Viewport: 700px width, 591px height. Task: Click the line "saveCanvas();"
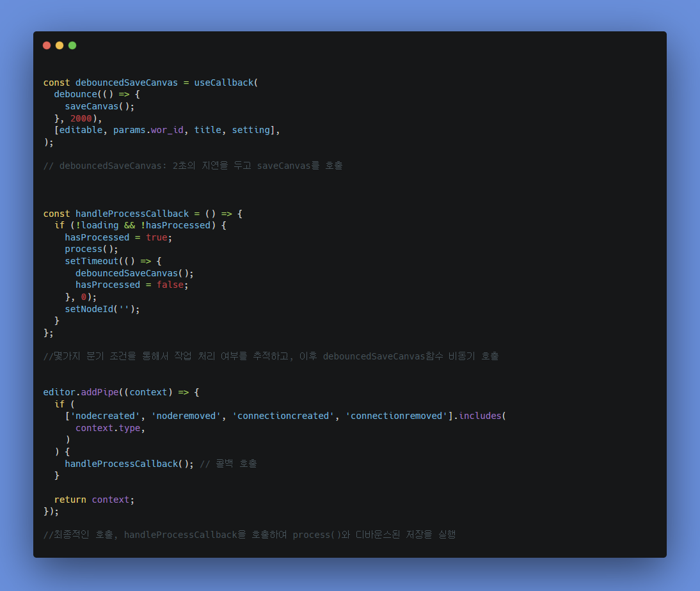(x=100, y=106)
